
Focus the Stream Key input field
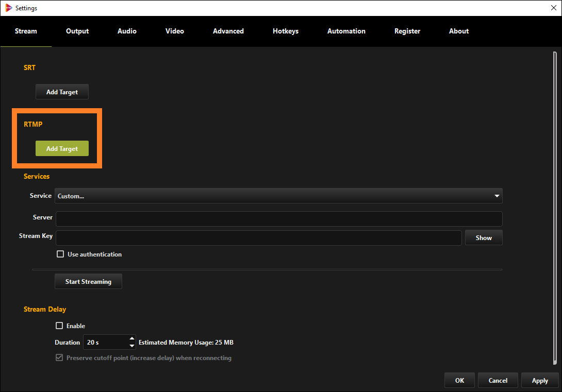[259, 237]
